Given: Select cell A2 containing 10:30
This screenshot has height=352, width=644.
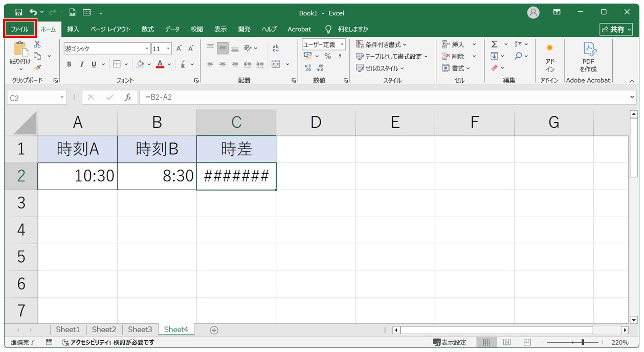Looking at the screenshot, I should (x=77, y=176).
